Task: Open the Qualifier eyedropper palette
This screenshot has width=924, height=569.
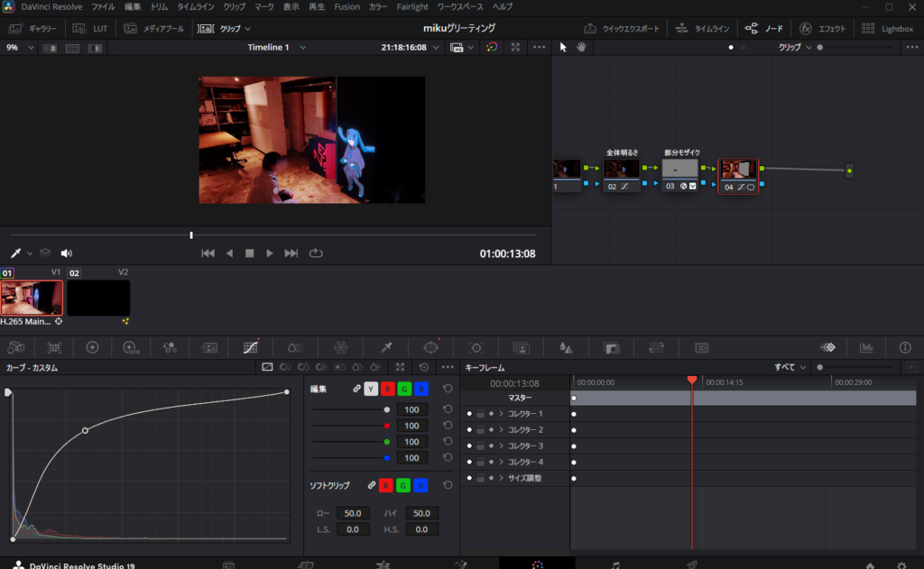Action: click(x=386, y=347)
